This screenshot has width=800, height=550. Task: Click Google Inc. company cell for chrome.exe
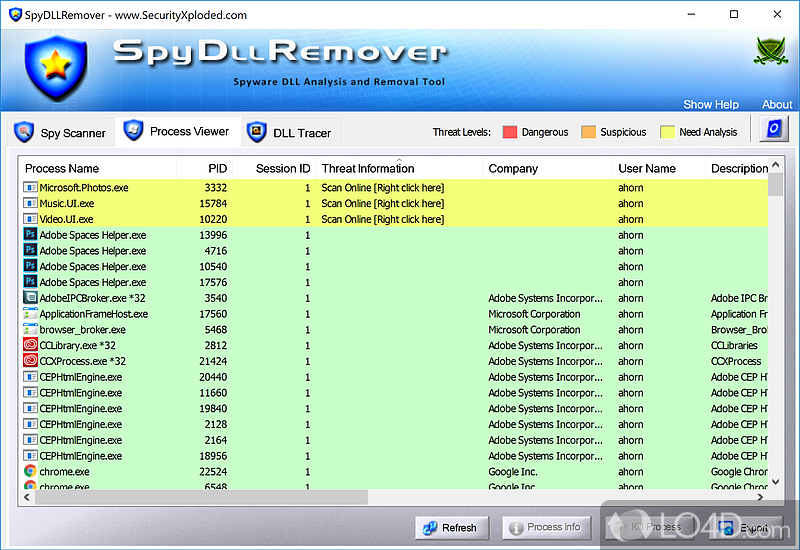513,472
